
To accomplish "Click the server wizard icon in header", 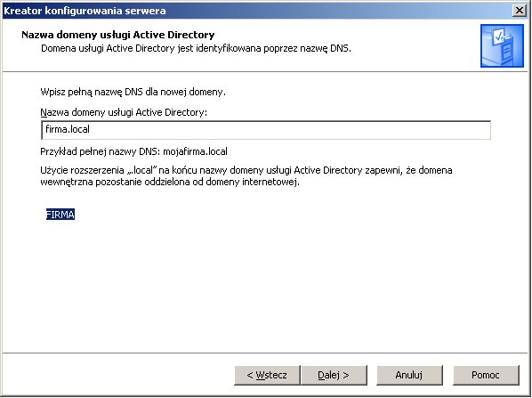I will point(502,45).
